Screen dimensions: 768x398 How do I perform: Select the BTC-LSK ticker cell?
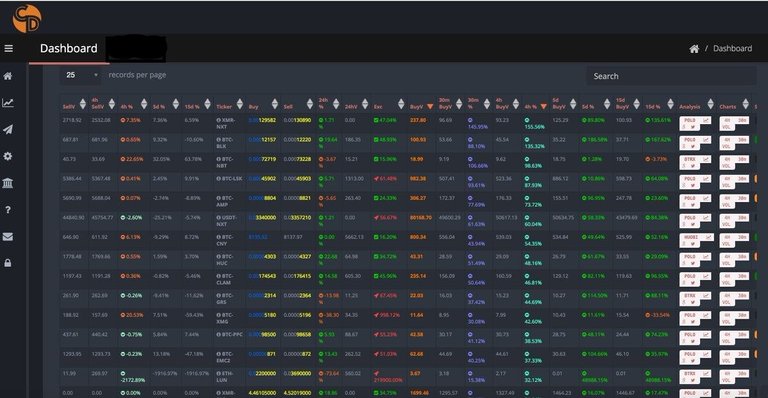pos(229,179)
